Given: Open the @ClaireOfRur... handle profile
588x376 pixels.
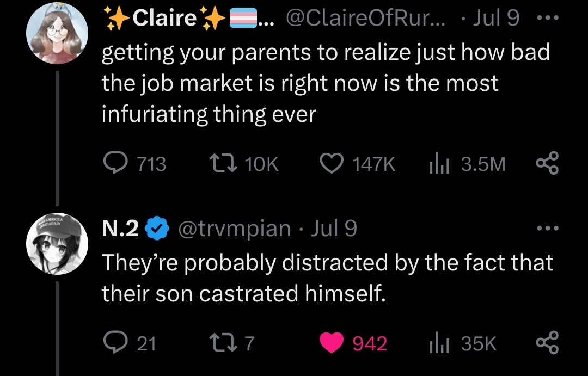Looking at the screenshot, I should [x=365, y=19].
